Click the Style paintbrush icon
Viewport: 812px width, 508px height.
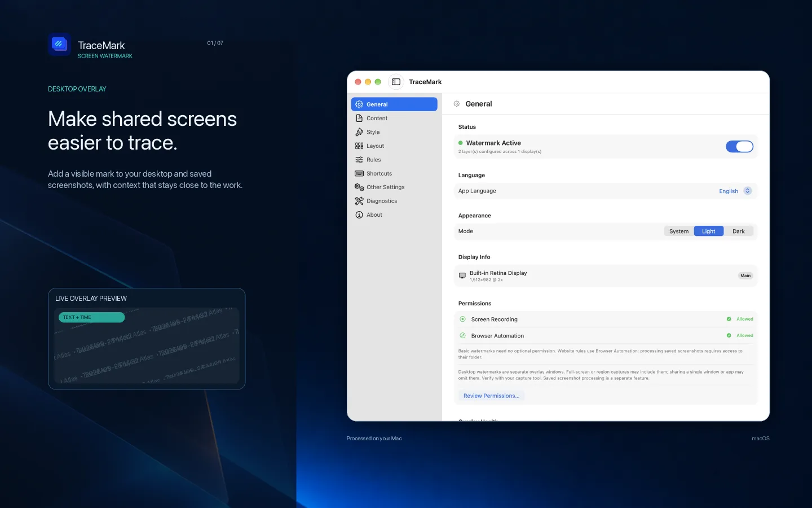click(359, 132)
